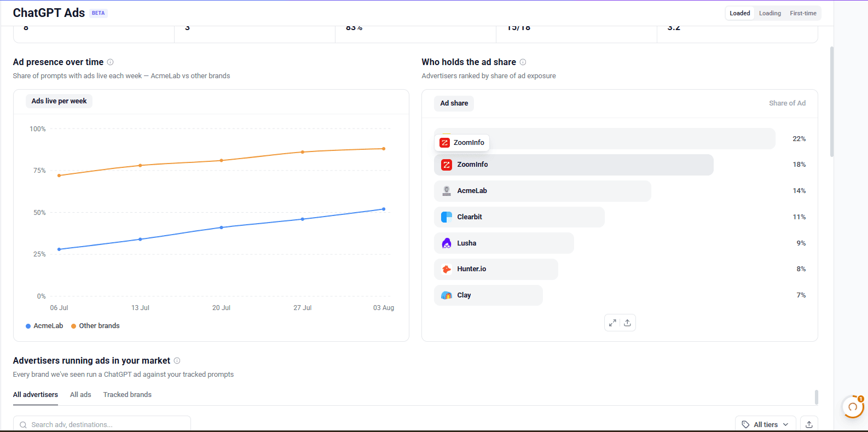Click the magnifier icon in the search box
This screenshot has width=868, height=432.
(x=23, y=425)
